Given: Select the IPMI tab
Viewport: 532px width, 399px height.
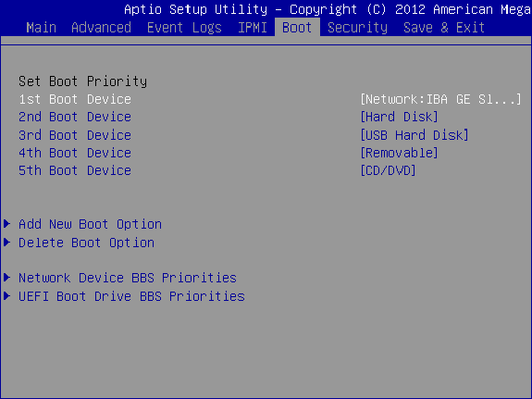Looking at the screenshot, I should click(x=253, y=28).
